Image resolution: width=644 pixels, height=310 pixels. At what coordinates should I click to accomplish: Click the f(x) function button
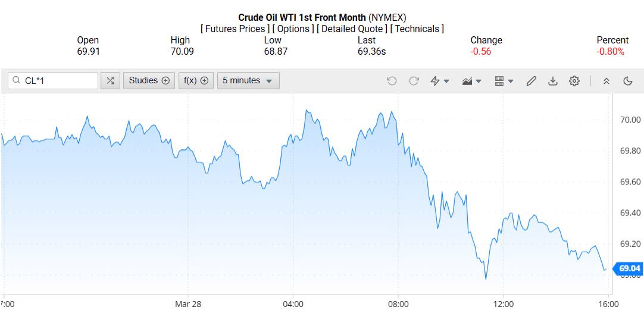(195, 81)
